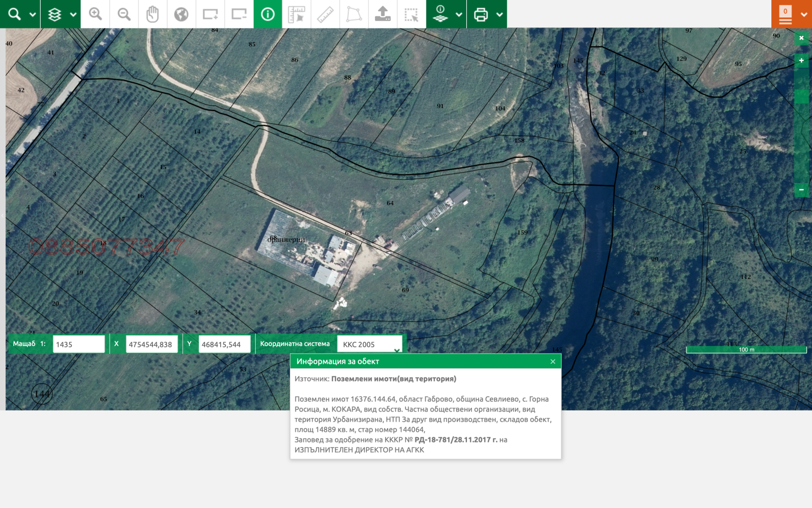The image size is (812, 508).
Task: Select the zoom in magnifier tool
Action: point(95,14)
